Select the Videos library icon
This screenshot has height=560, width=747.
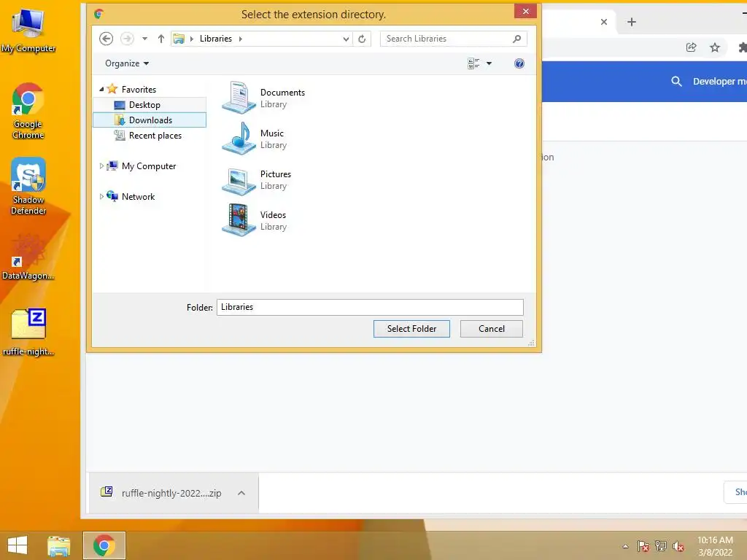pos(239,220)
